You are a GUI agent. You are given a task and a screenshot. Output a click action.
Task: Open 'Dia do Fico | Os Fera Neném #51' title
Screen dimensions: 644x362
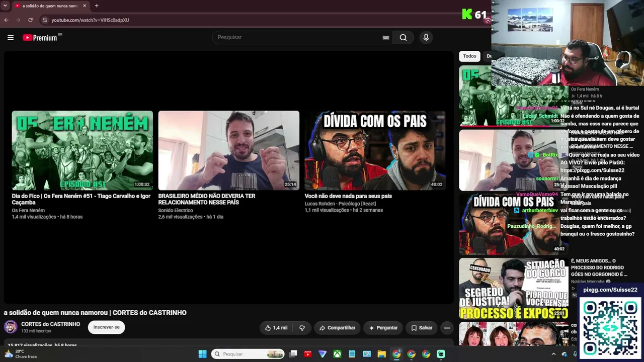pos(82,199)
